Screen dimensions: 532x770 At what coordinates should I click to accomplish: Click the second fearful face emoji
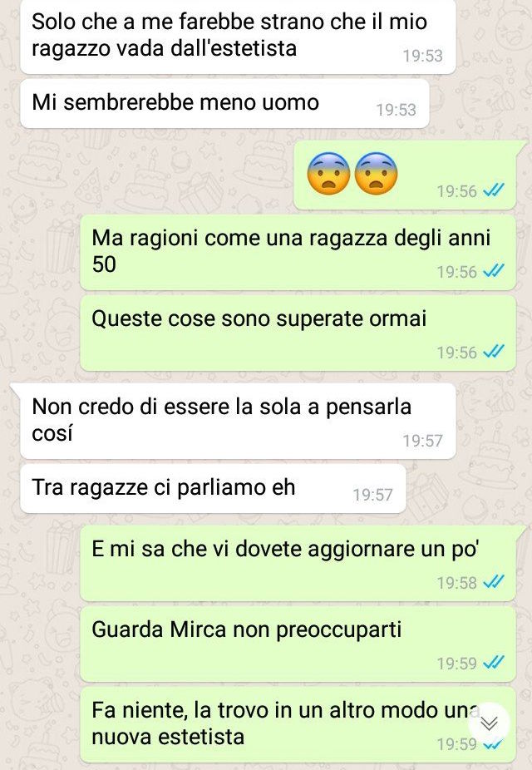pos(376,173)
